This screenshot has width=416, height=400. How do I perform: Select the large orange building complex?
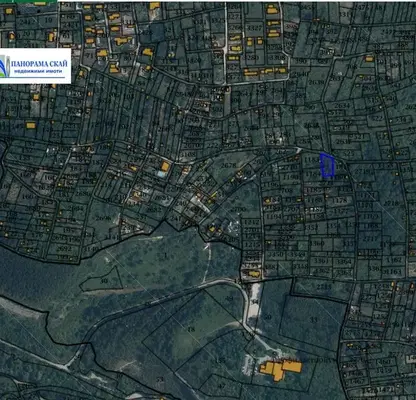281,369
